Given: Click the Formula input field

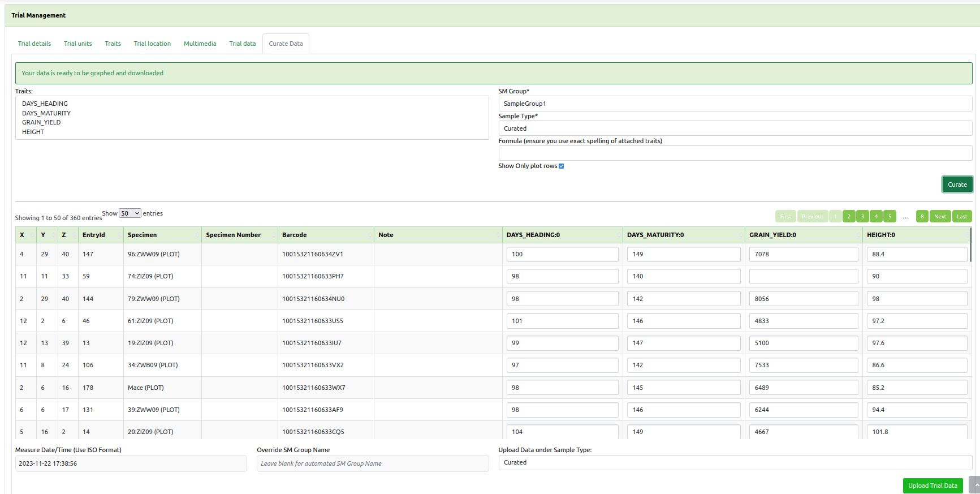Looking at the screenshot, I should 735,153.
